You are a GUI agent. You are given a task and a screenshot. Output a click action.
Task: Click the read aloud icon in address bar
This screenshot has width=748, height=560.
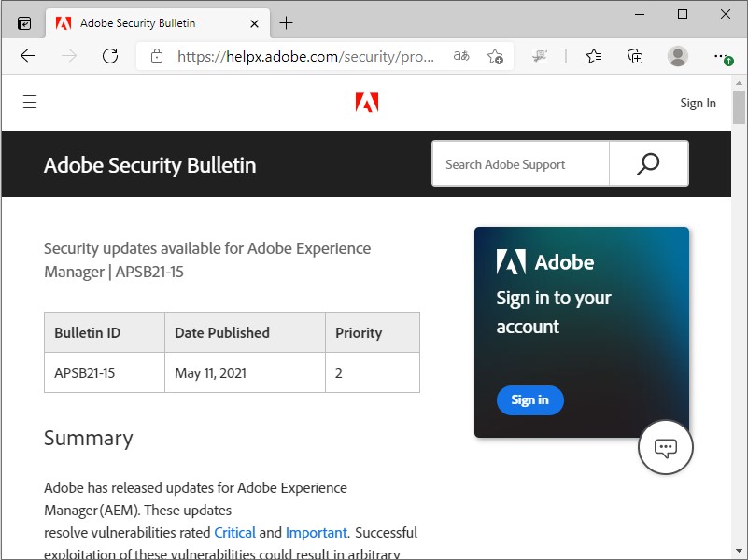coord(460,56)
